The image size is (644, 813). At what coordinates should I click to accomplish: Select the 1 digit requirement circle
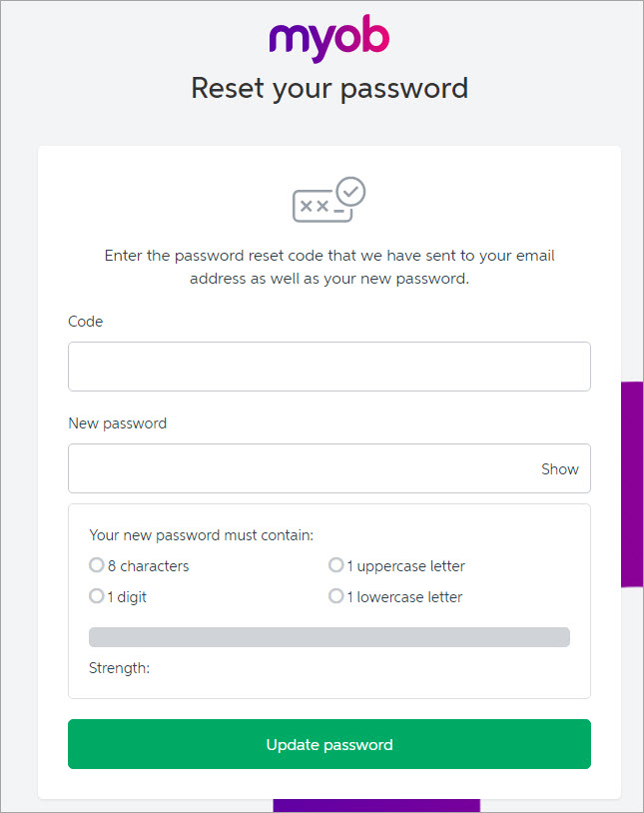pyautogui.click(x=97, y=596)
